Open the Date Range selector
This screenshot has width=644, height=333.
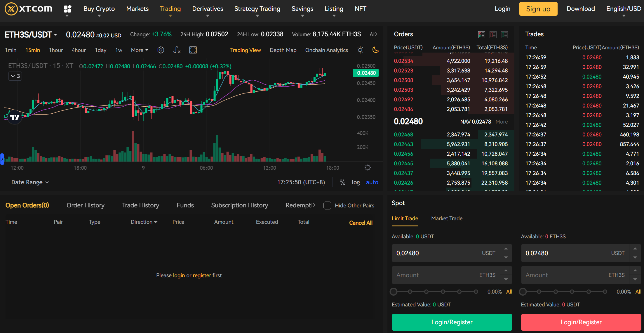pyautogui.click(x=29, y=182)
